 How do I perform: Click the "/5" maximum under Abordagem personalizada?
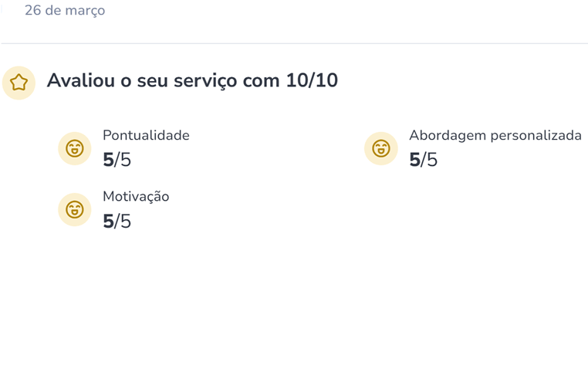[430, 161]
